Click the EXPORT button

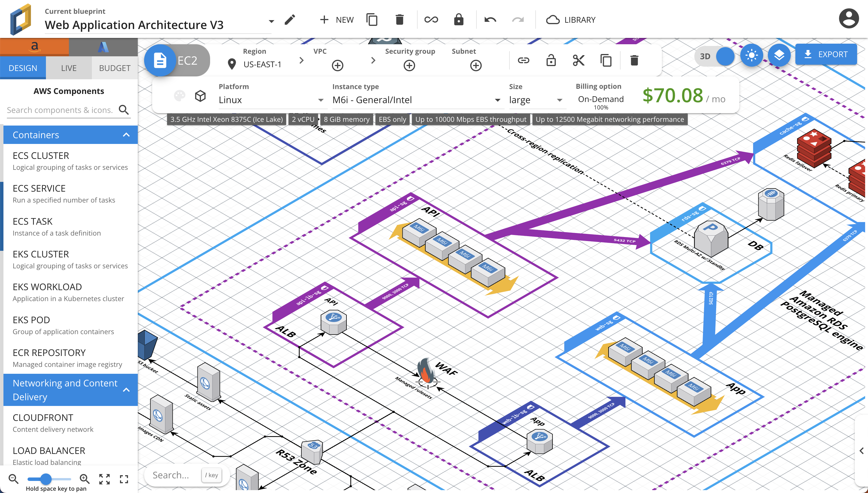point(826,54)
